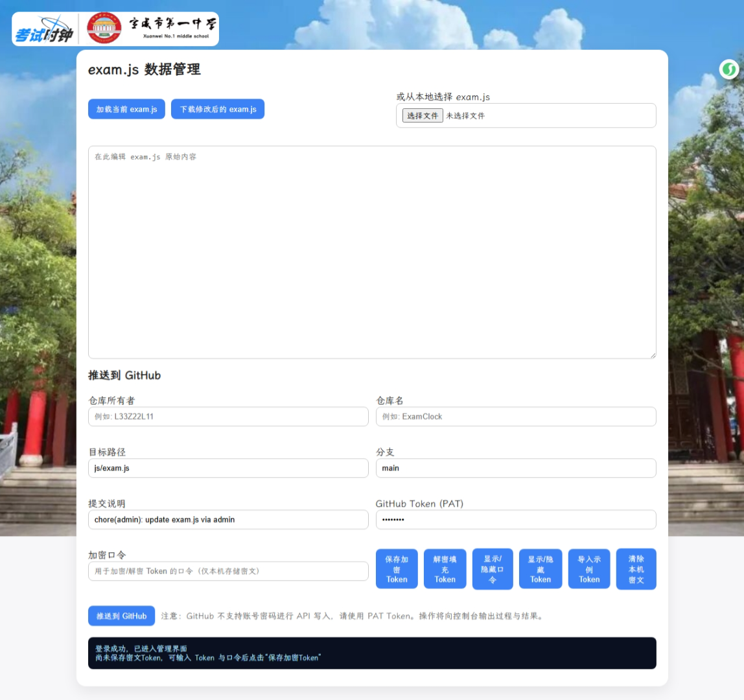Download the modified exam.js
The image size is (744, 700).
point(218,109)
